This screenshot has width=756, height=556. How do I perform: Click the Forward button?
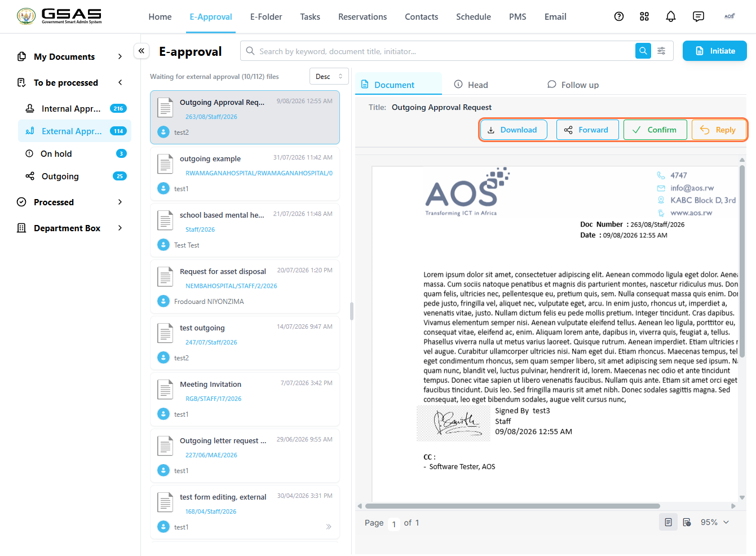(587, 130)
